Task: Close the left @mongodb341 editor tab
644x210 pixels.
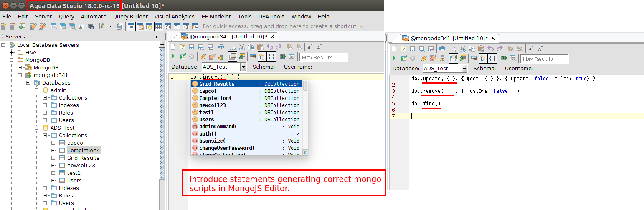Action: click(x=272, y=37)
